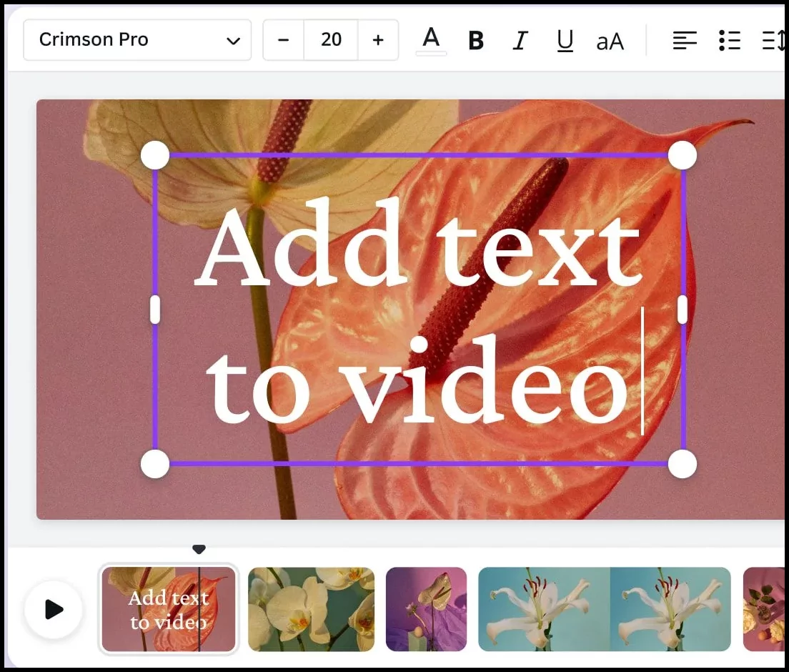789x672 pixels.
Task: Italicize the selected text
Action: point(520,41)
